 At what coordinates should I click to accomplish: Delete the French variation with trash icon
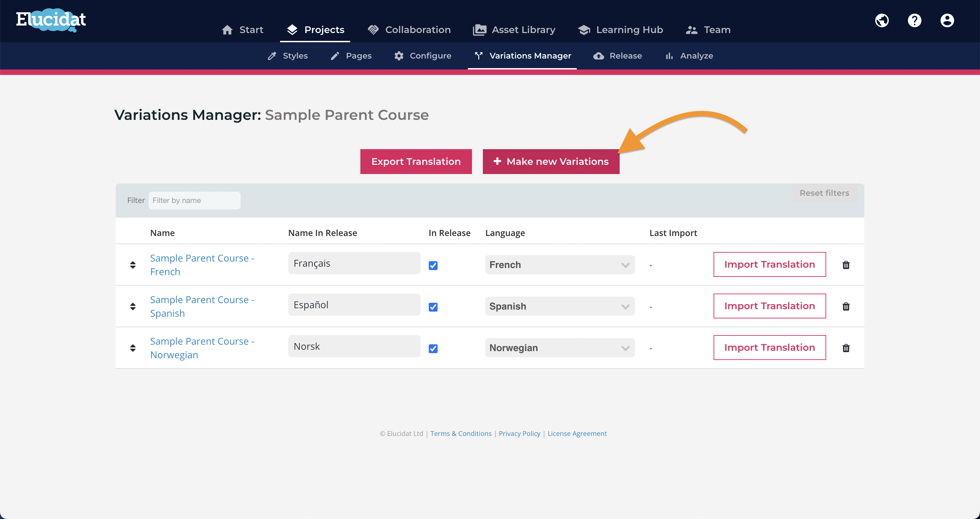[846, 265]
